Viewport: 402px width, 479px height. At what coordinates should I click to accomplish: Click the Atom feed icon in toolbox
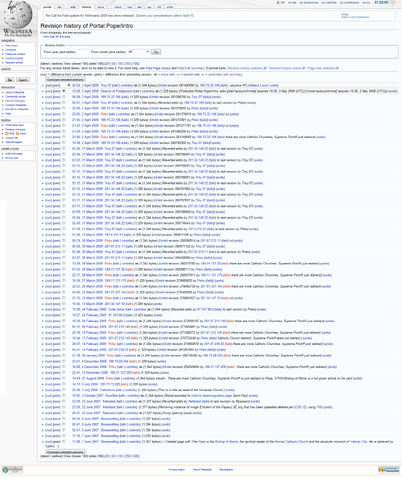(18, 133)
